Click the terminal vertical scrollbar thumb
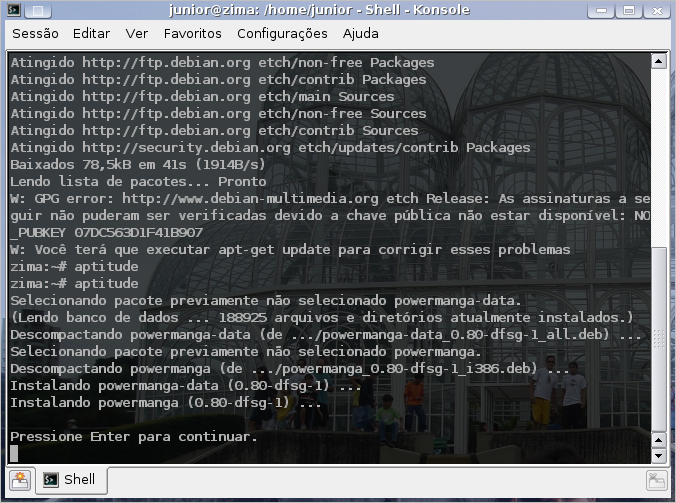 point(658,339)
